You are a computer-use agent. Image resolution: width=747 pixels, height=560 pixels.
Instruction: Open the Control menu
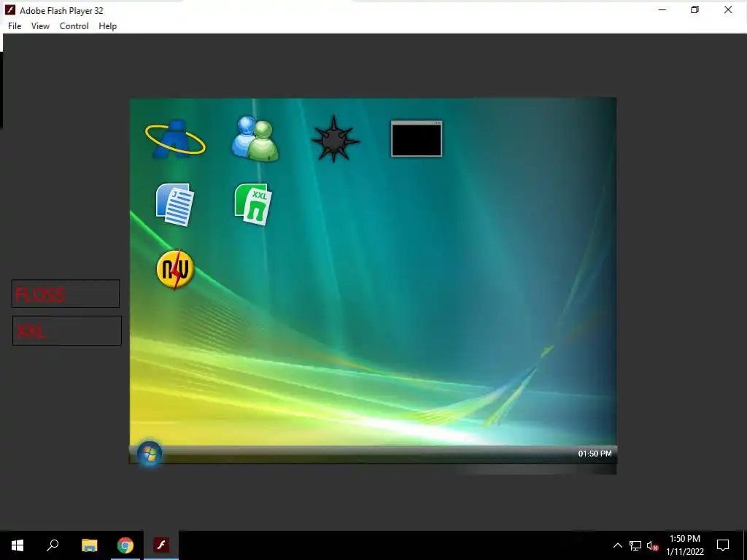74,26
